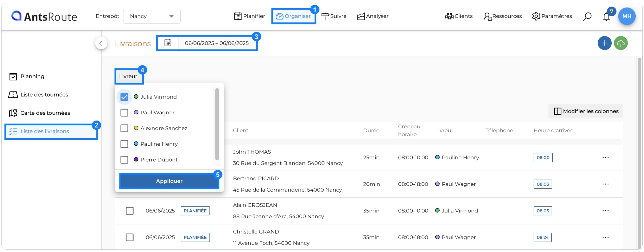The image size is (644, 252).
Task: Click the green cloud import button
Action: 620,43
